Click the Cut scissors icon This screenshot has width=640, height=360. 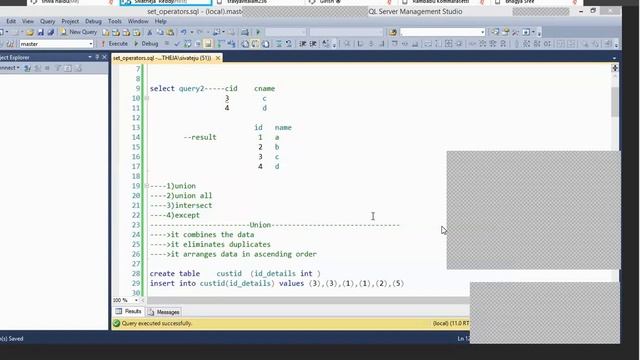pos(149,32)
